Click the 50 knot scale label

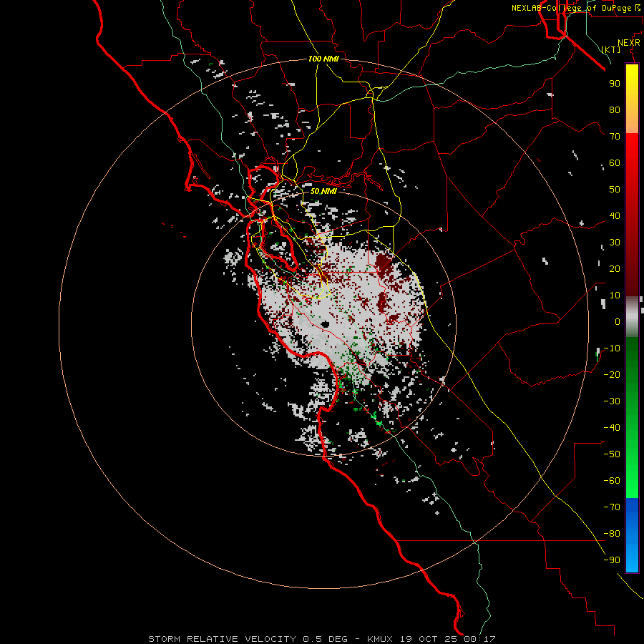(x=615, y=190)
